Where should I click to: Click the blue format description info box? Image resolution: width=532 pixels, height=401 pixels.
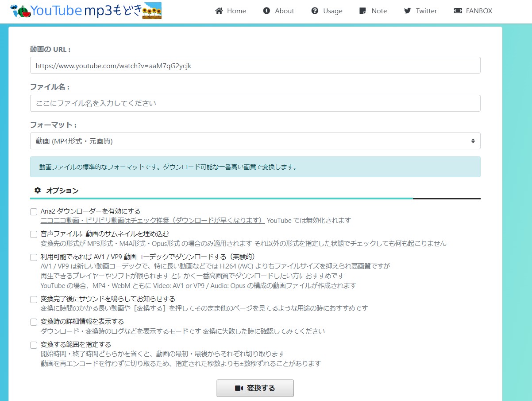[255, 167]
